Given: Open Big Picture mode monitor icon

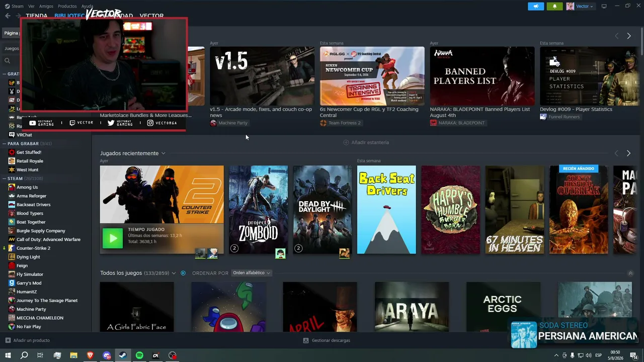Looking at the screenshot, I should pyautogui.click(x=604, y=7).
